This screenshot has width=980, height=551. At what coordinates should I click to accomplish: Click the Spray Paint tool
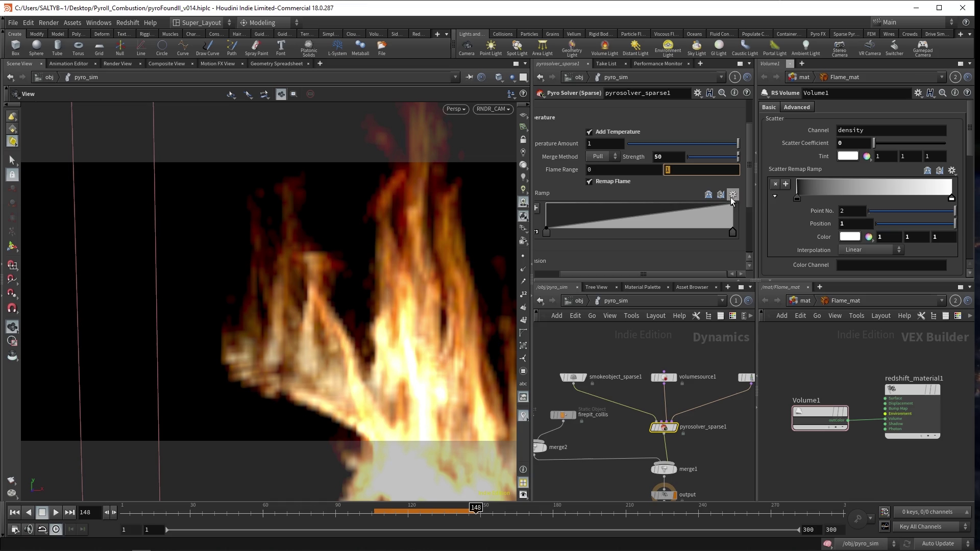coord(256,47)
